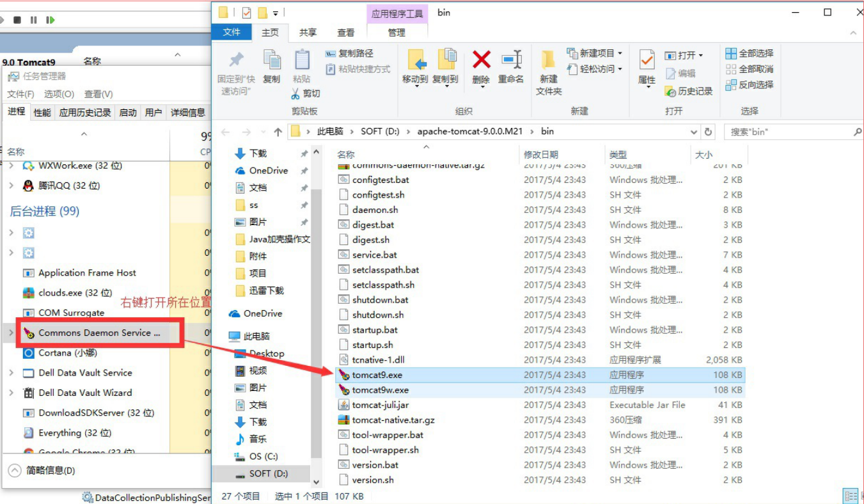The height and width of the screenshot is (504, 864).
Task: Expand the address bar history dropdown
Action: tap(695, 132)
